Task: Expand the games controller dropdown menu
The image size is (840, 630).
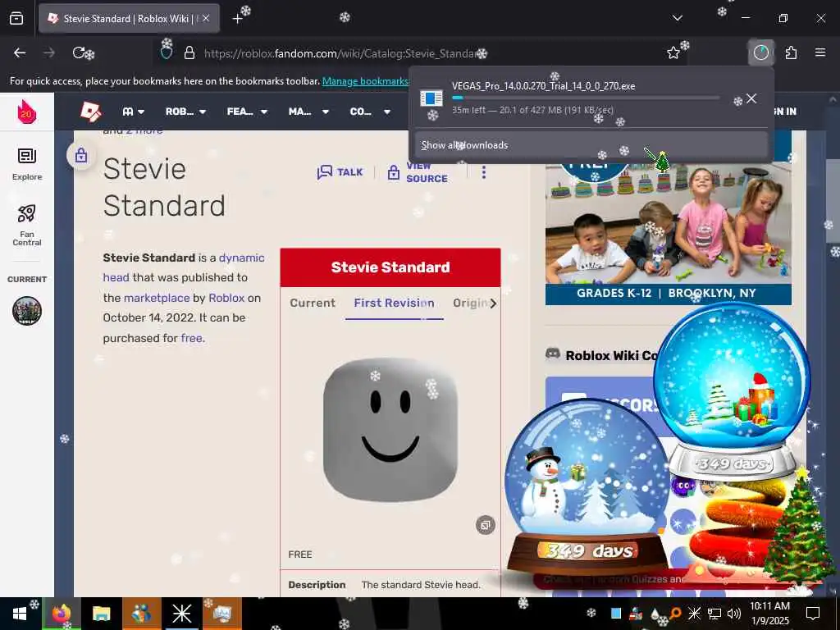Action: pos(134,112)
